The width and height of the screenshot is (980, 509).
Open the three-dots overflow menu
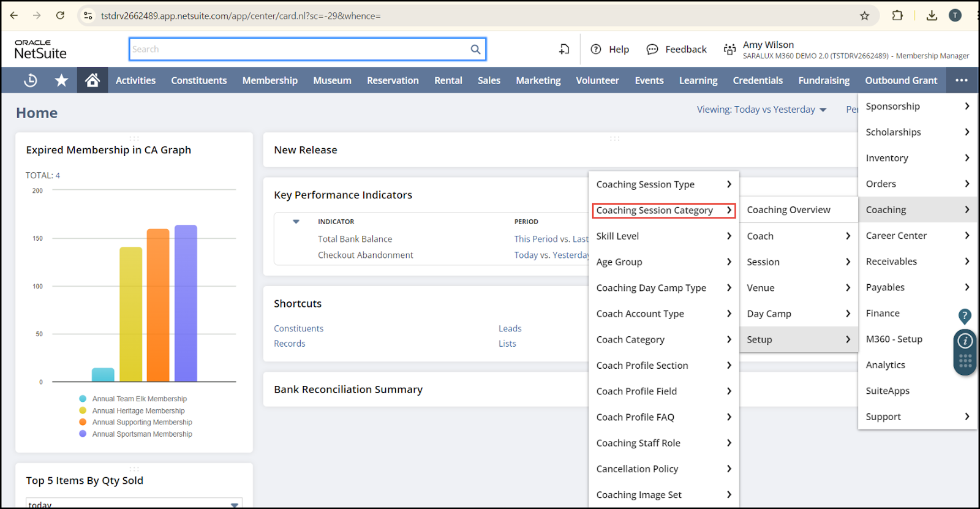click(962, 80)
